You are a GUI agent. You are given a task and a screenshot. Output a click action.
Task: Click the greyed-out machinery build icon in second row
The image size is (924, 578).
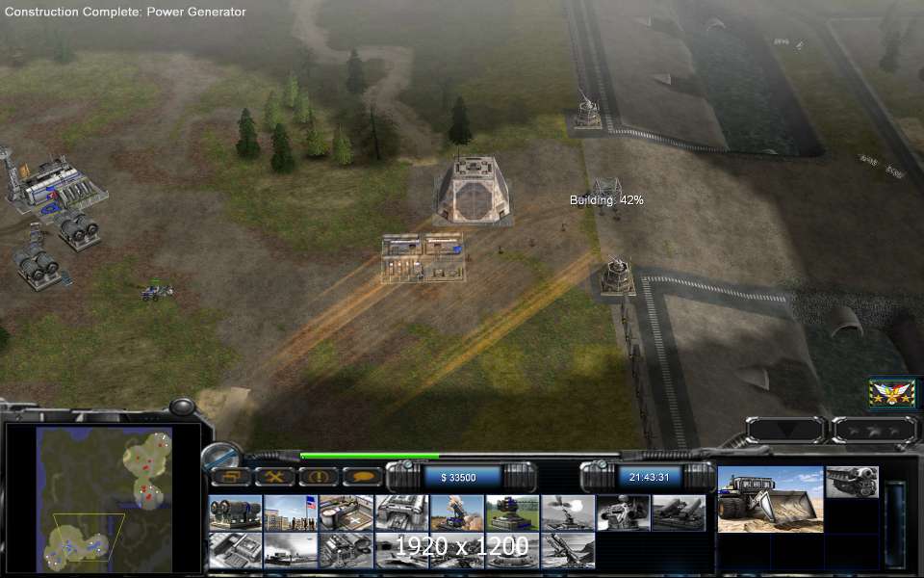tap(346, 550)
